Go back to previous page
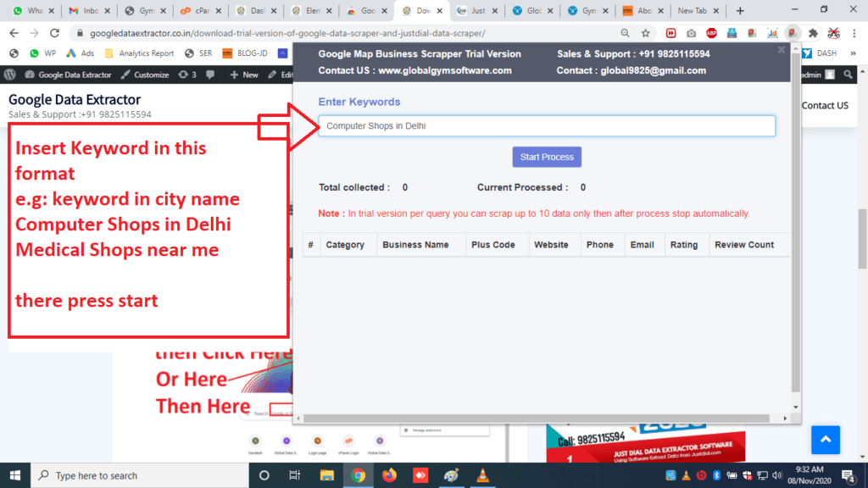 [x=14, y=33]
